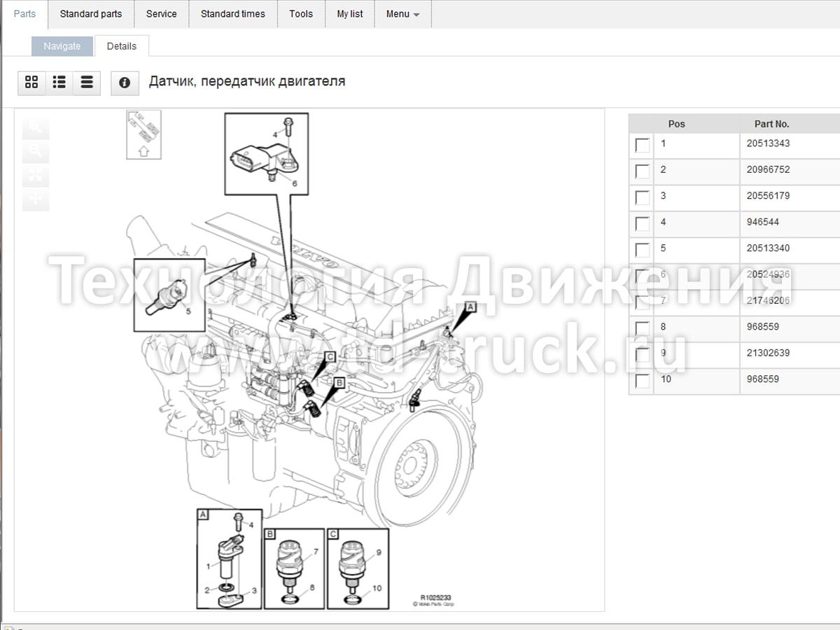Click the zoom out magnifier on diagram

coord(36,151)
